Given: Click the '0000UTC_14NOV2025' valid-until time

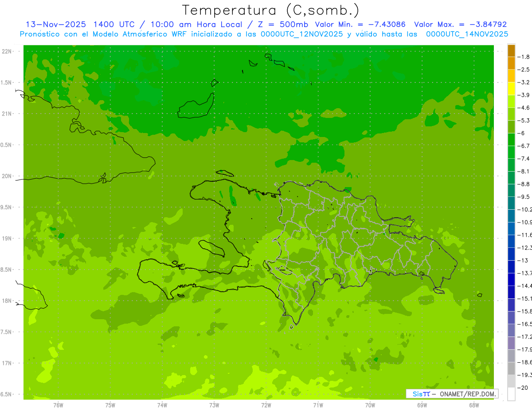Looking at the screenshot, I should [467, 34].
